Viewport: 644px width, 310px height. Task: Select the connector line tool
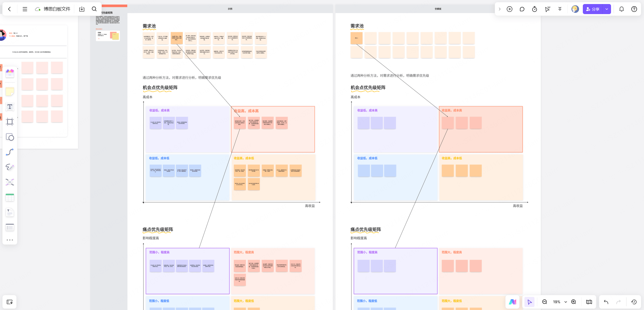10,152
